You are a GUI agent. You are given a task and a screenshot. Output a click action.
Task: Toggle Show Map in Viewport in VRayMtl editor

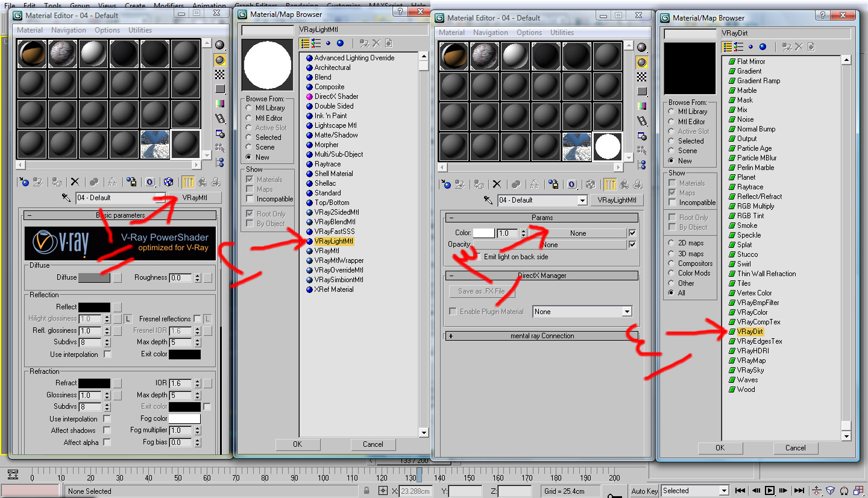(x=168, y=181)
